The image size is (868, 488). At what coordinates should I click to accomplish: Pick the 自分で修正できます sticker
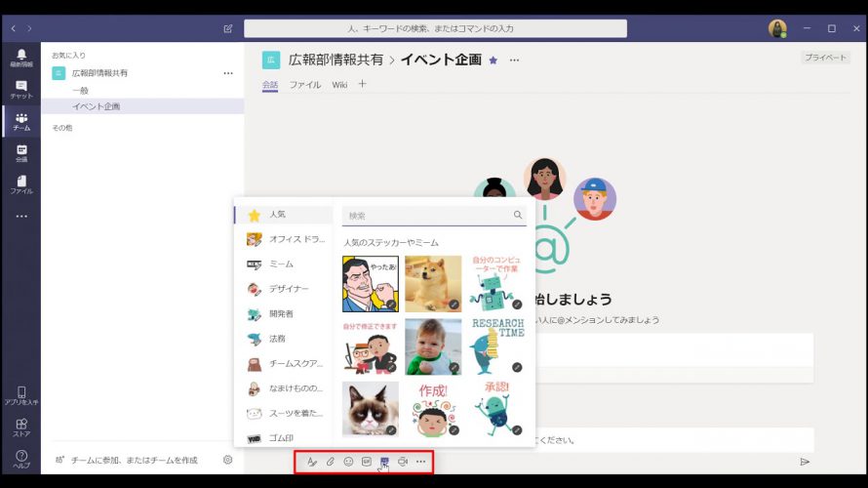(371, 346)
